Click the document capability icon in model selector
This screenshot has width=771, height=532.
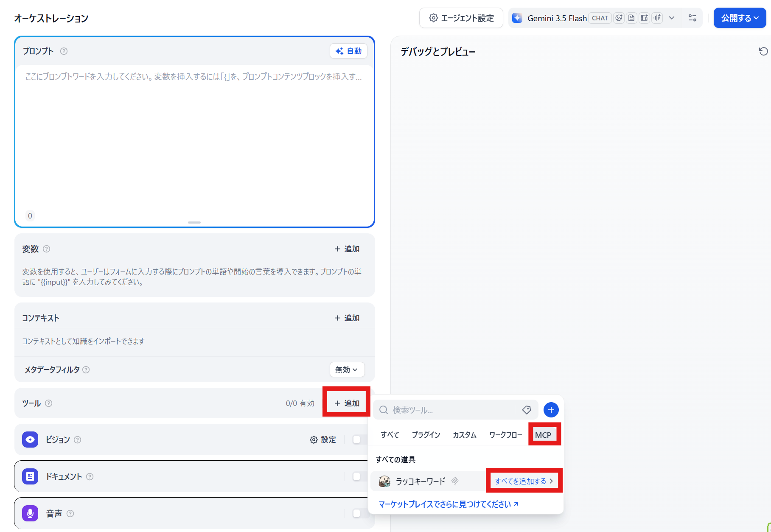pos(632,18)
